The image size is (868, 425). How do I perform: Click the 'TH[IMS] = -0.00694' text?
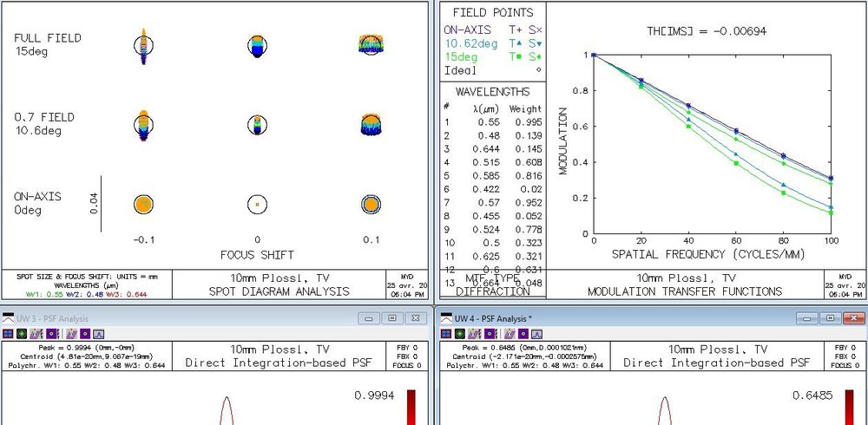[x=707, y=31]
